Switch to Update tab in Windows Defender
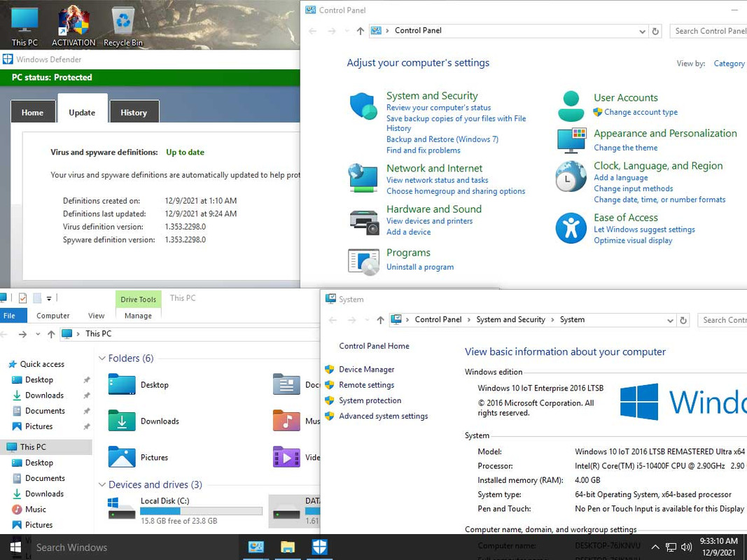Screen dimensions: 747x560 pyautogui.click(x=82, y=111)
